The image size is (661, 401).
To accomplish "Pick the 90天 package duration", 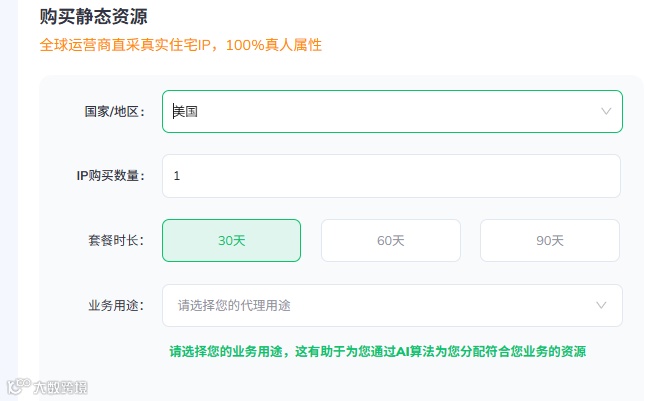I will [x=550, y=240].
